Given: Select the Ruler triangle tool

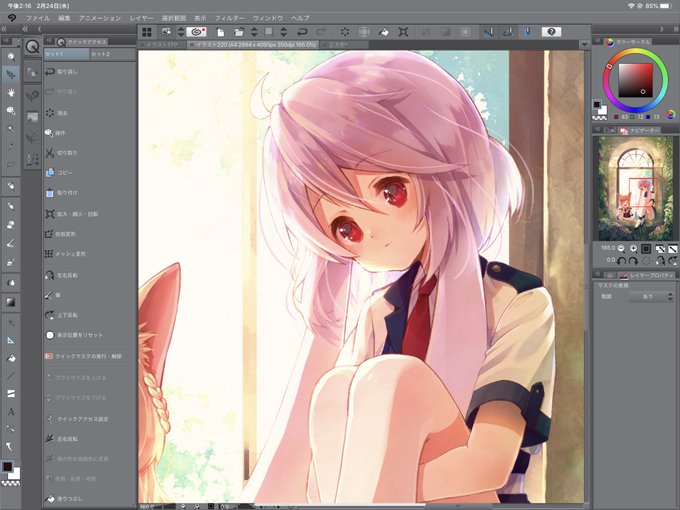Looking at the screenshot, I should point(11,340).
